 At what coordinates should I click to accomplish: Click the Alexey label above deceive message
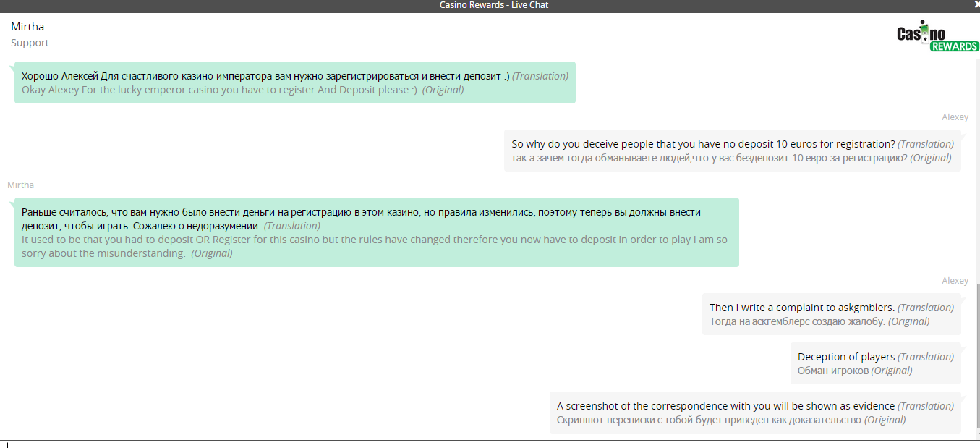(955, 117)
